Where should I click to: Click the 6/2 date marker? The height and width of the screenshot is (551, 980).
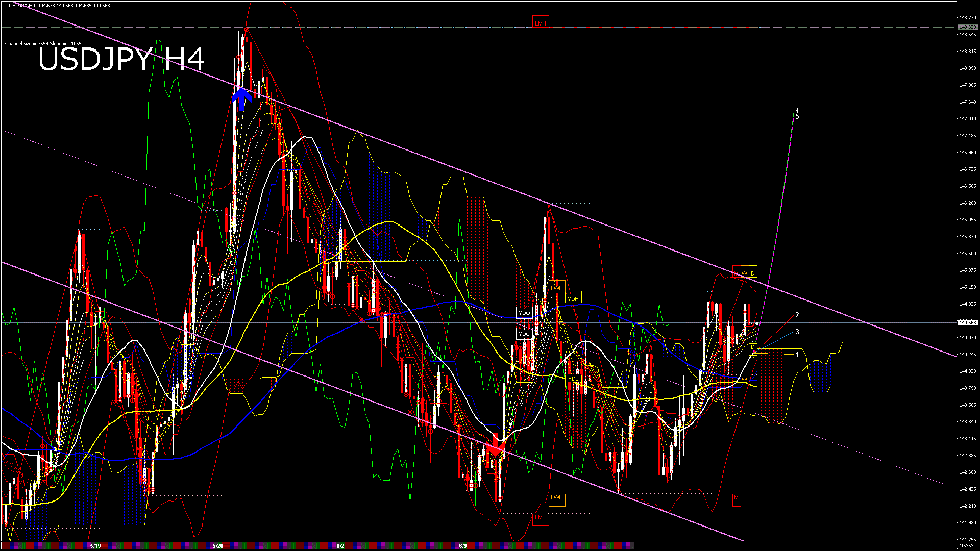(340, 546)
